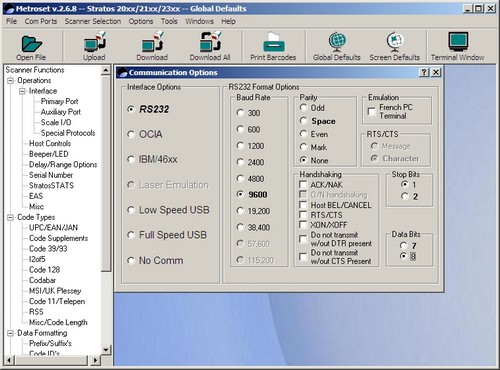The image size is (500, 370).
Task: Close the Communication Options dialog
Action: point(436,72)
